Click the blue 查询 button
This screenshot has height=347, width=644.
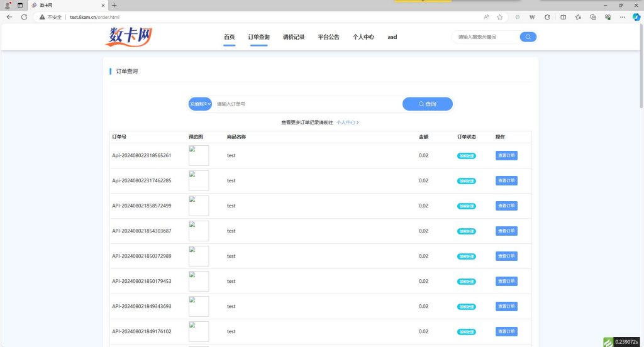428,104
